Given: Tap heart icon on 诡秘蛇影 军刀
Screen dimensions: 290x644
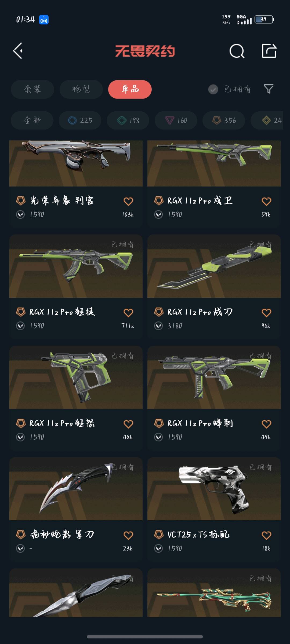Looking at the screenshot, I should 128,535.
